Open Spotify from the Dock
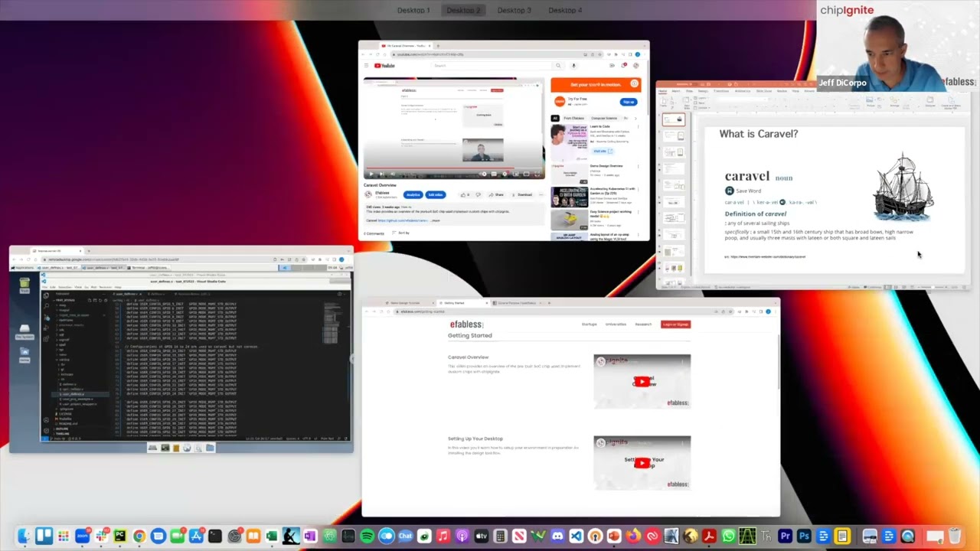The image size is (980, 551). 367,536
